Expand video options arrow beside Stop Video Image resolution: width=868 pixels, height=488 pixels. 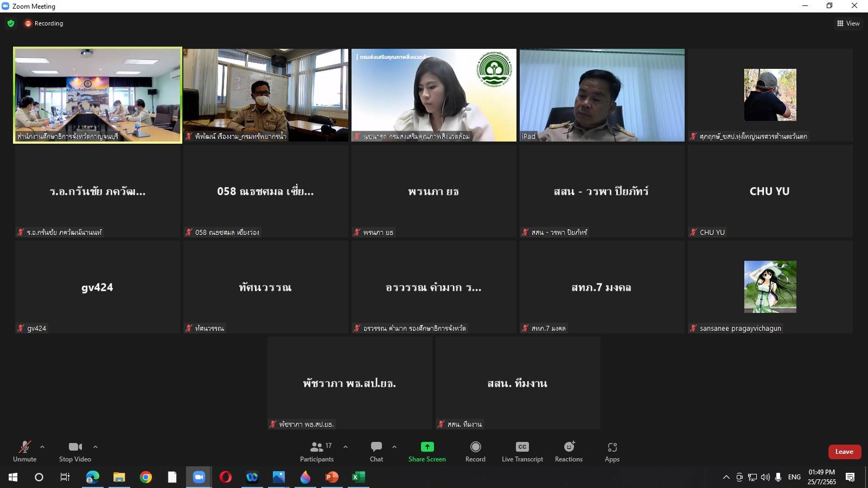click(x=95, y=447)
